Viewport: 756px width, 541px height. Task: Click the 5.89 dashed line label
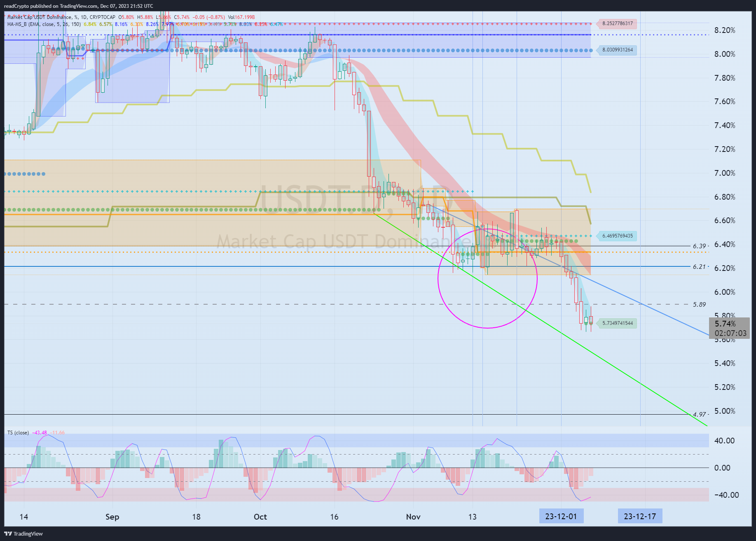699,305
